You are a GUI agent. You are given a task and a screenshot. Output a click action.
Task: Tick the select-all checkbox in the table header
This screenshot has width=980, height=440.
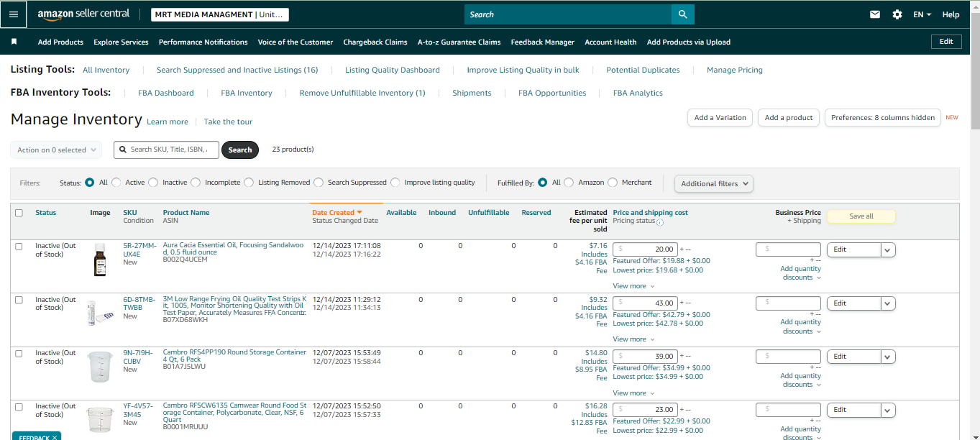click(19, 213)
